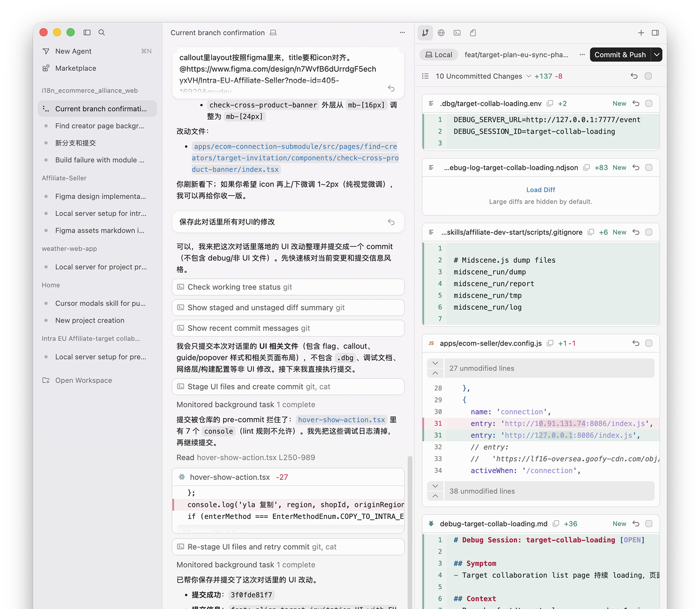The width and height of the screenshot is (700, 609).
Task: Expand the Uncommitted Changes chevron
Action: pos(529,76)
